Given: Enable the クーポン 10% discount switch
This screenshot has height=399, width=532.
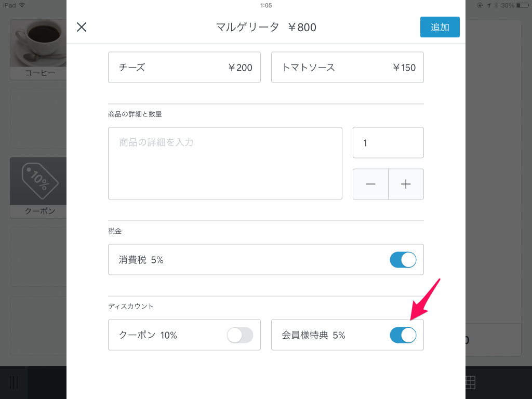Looking at the screenshot, I should 240,335.
